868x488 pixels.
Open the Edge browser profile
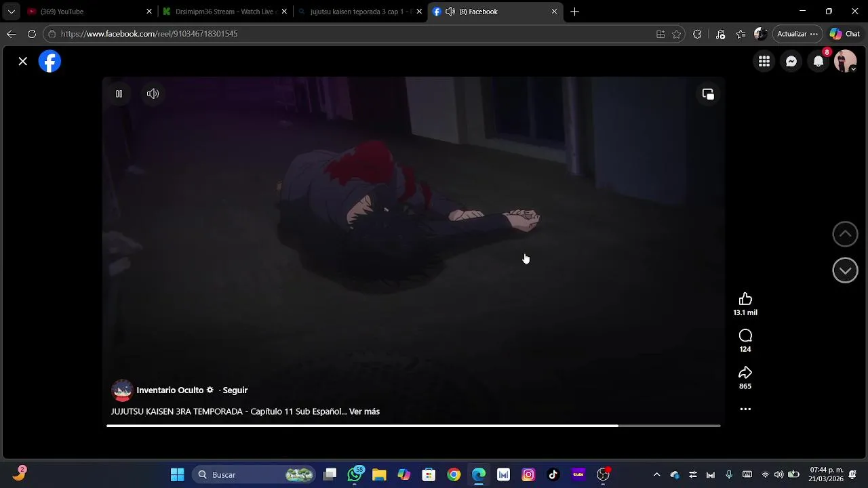tap(761, 34)
